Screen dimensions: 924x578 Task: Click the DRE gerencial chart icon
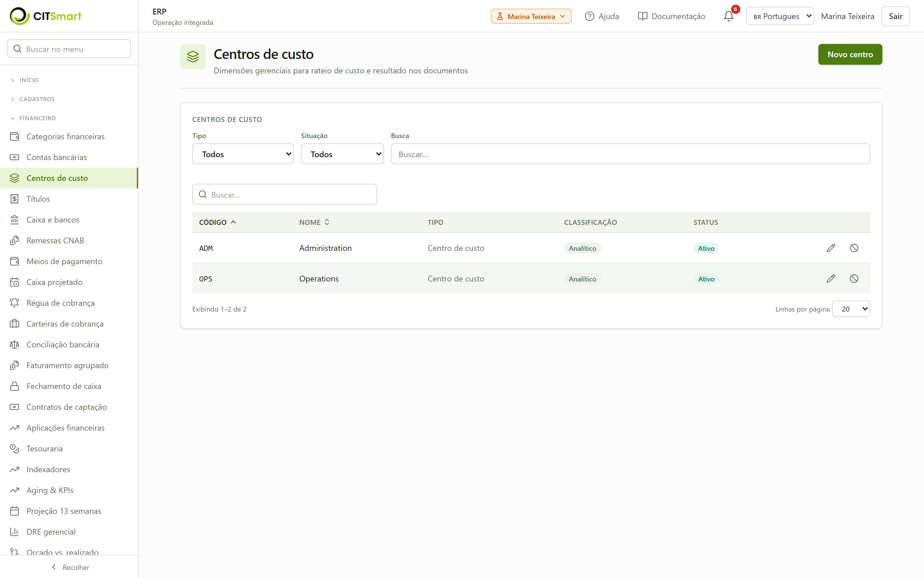[x=14, y=532]
